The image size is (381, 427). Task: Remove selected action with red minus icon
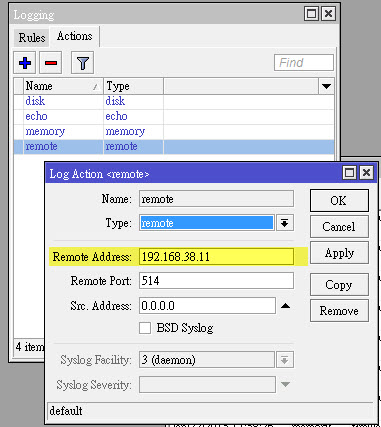tap(51, 63)
